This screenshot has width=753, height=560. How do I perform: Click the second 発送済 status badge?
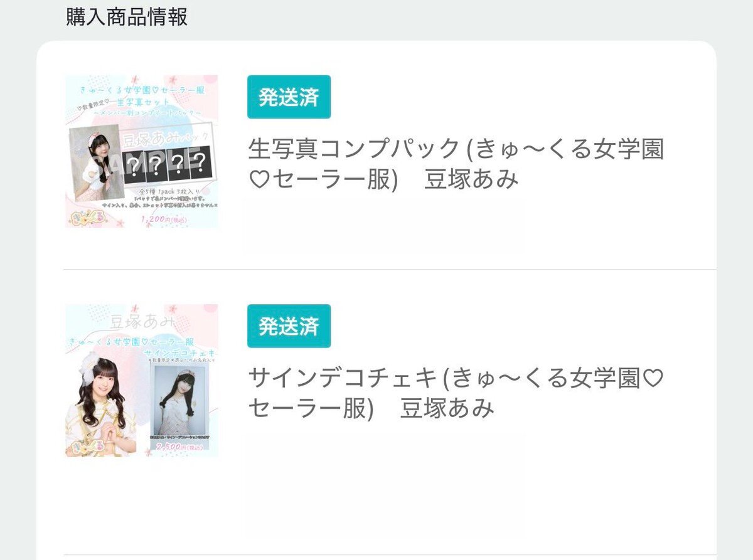click(289, 326)
